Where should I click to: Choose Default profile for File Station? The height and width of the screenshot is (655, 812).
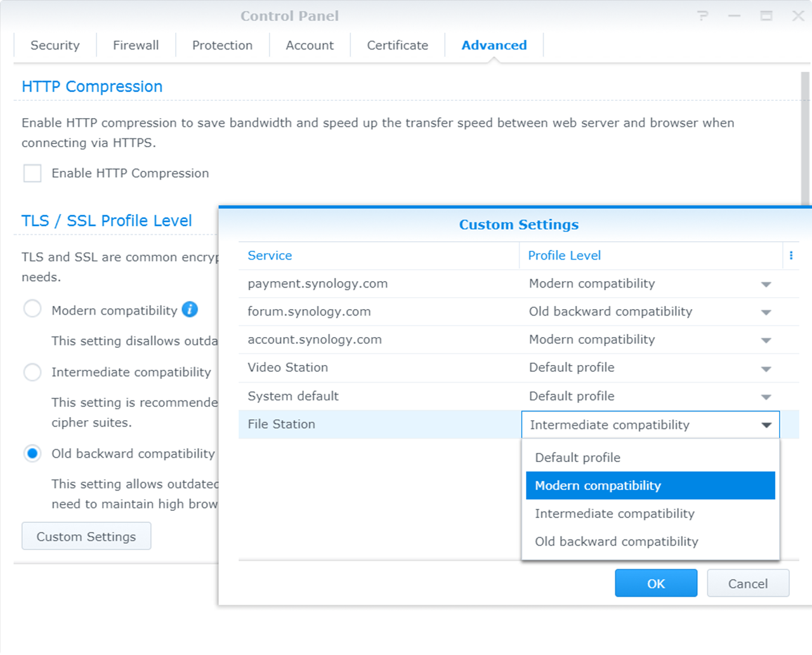(577, 457)
